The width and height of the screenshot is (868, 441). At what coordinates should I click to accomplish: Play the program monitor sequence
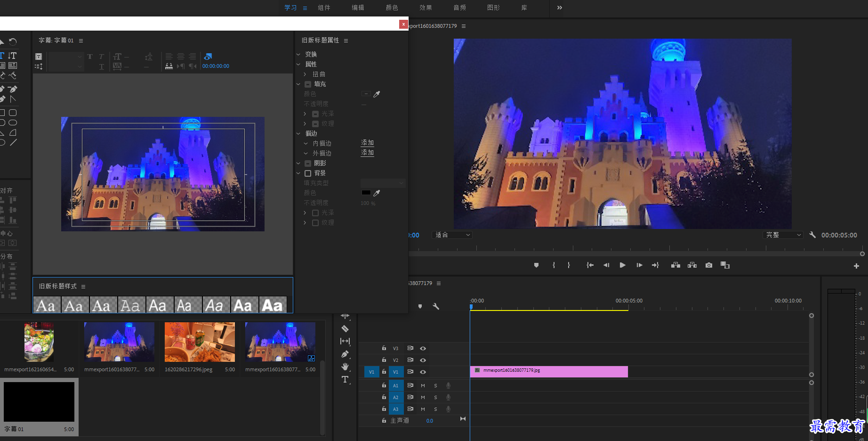622,265
